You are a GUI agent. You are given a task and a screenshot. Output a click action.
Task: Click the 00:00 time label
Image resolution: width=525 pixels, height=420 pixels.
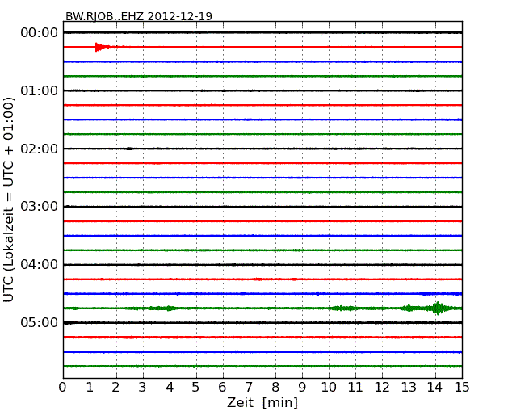(x=40, y=33)
